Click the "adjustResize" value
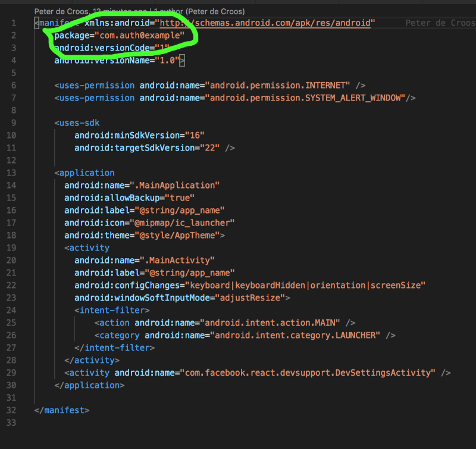 (252, 297)
